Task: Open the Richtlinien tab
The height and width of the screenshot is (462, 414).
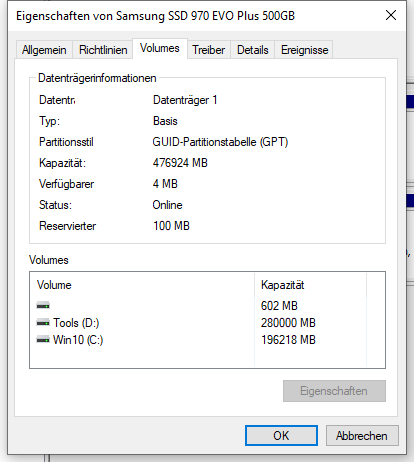Action: pyautogui.click(x=103, y=50)
